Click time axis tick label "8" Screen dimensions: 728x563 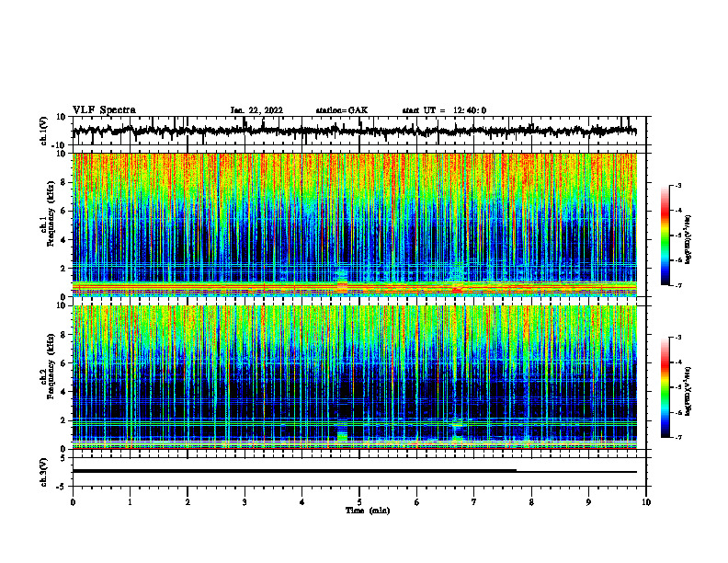[531, 502]
